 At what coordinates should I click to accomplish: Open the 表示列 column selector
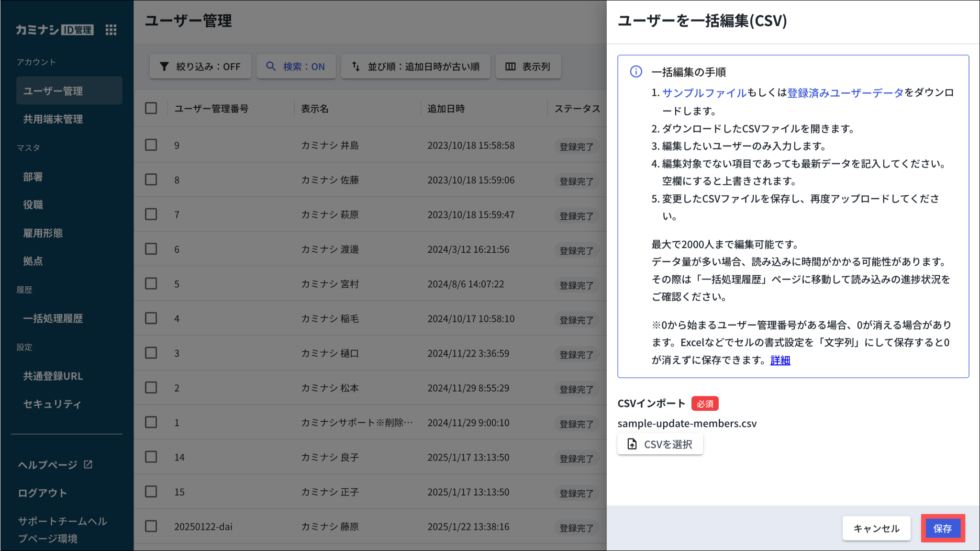point(535,67)
